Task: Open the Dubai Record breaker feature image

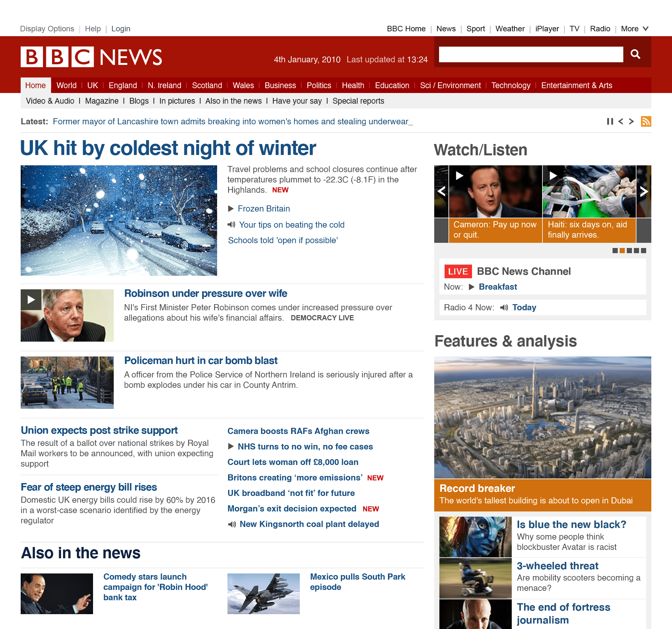Action: click(x=542, y=418)
